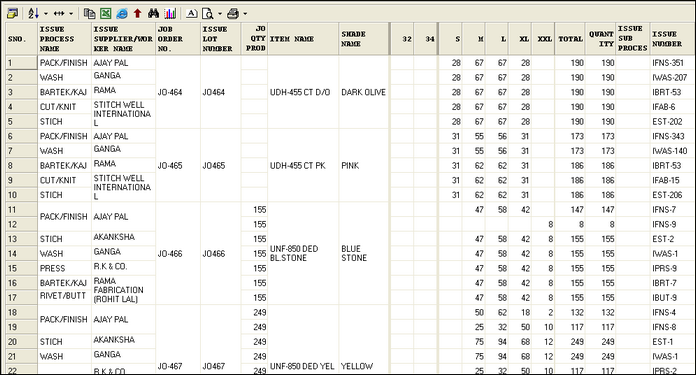This screenshot has height=375, width=696.
Task: Open the sort options dropdown arrow
Action: [x=46, y=14]
